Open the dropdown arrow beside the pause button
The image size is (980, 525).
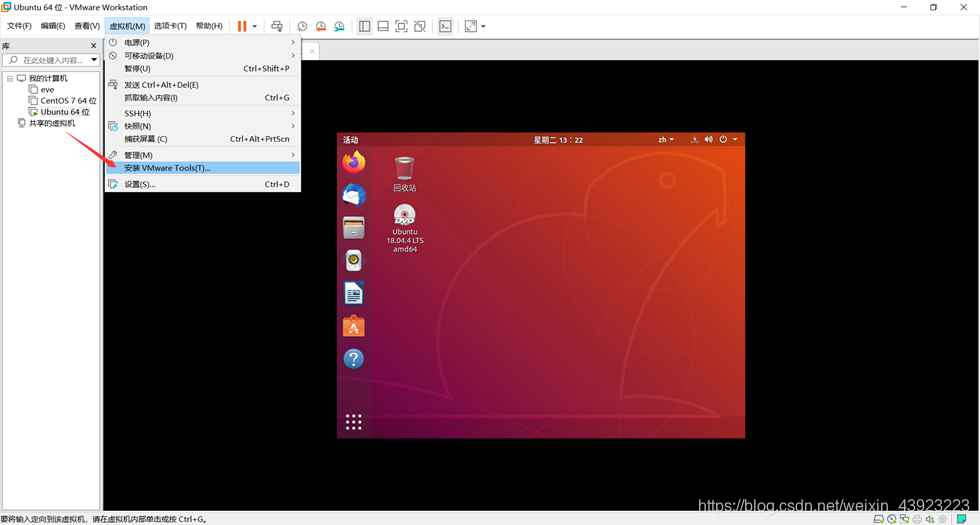[x=254, y=26]
